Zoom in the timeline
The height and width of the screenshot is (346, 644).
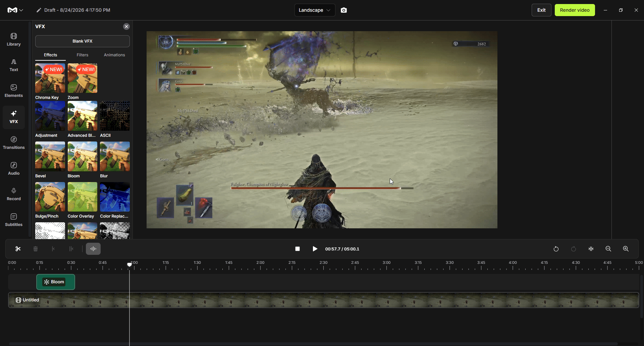(x=626, y=249)
